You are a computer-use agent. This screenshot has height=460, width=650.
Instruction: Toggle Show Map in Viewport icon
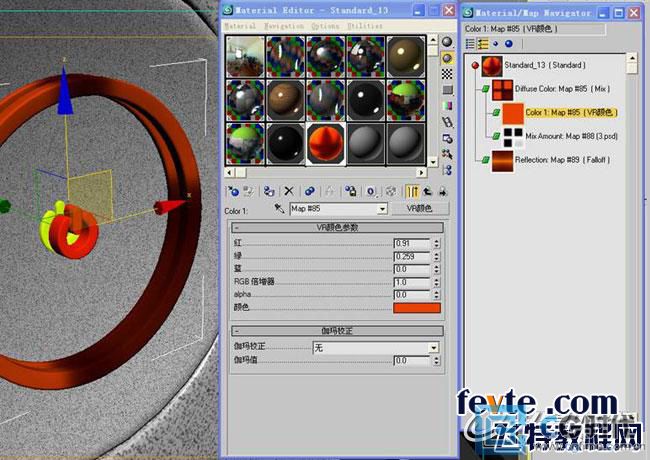[391, 191]
